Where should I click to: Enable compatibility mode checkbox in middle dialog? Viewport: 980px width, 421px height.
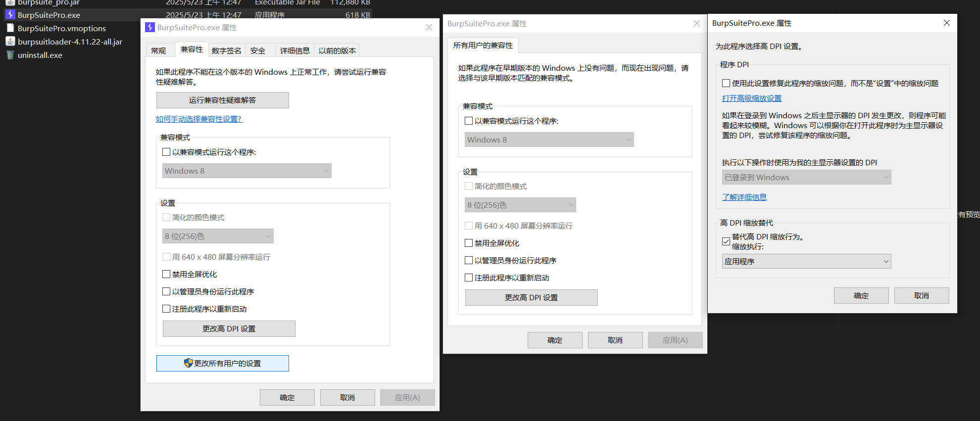[x=469, y=121]
